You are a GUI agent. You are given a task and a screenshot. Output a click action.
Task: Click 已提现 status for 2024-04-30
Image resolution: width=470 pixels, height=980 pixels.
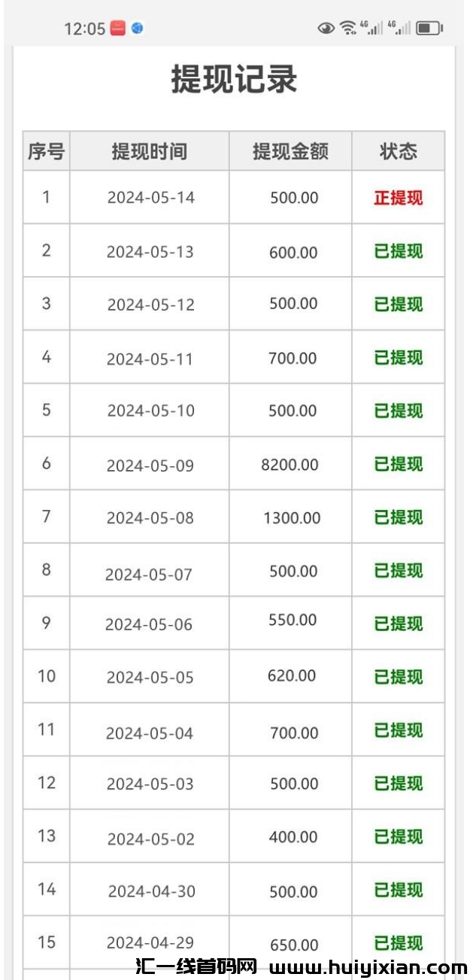398,890
